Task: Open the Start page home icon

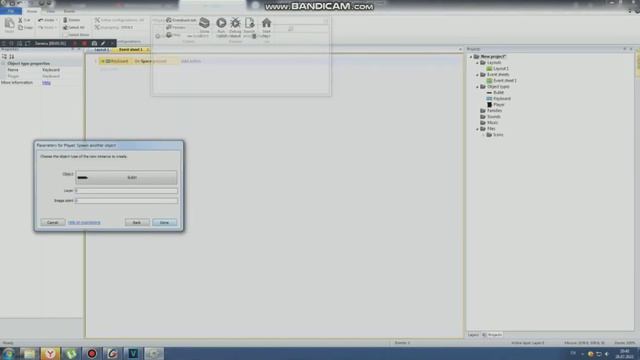Action: [x=267, y=23]
